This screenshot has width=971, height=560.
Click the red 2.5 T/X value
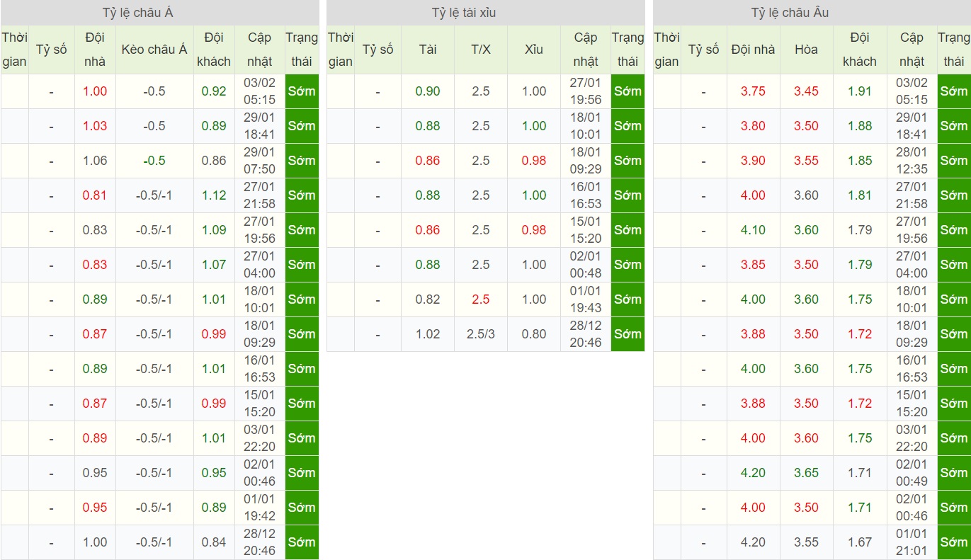coord(481,299)
